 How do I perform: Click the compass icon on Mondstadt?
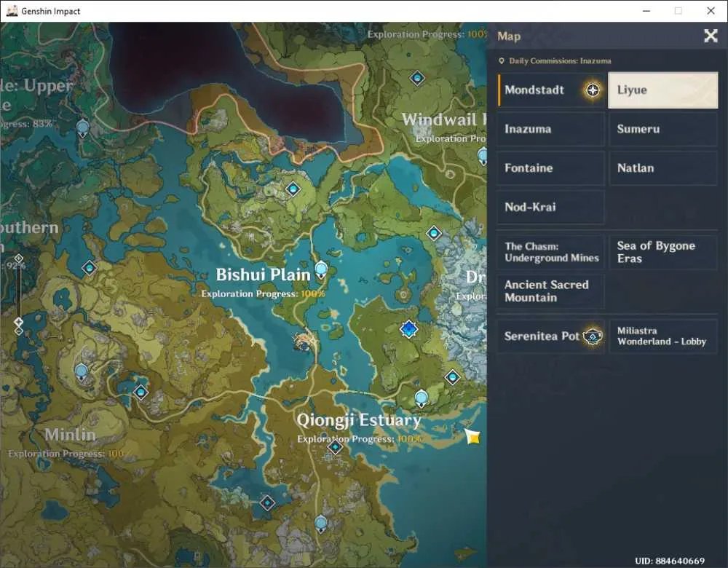593,90
